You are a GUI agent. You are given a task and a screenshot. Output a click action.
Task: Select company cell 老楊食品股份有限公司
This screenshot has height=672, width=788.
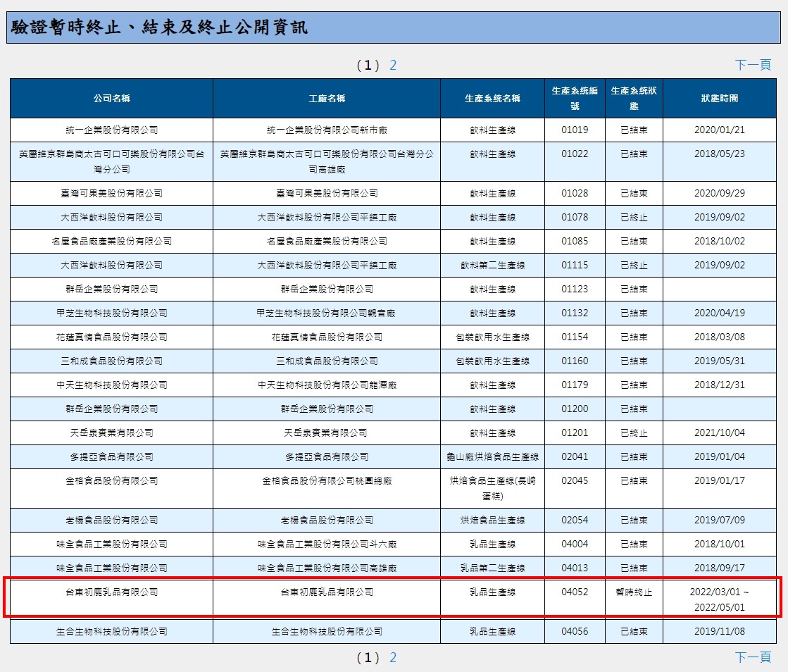click(111, 521)
